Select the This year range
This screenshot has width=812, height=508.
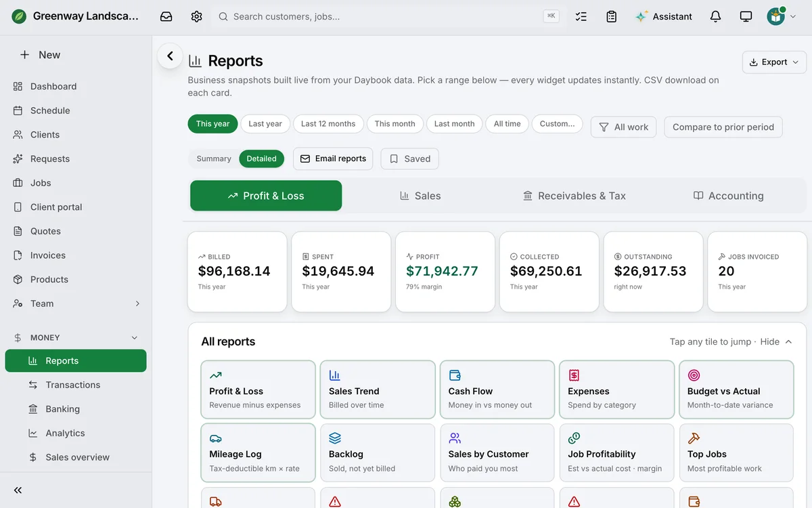click(212, 124)
